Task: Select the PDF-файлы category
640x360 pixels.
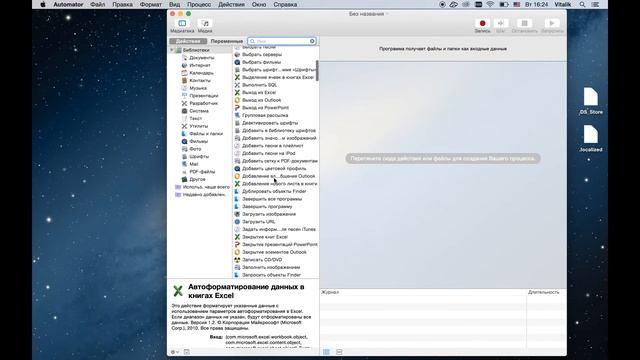Action: (x=202, y=172)
